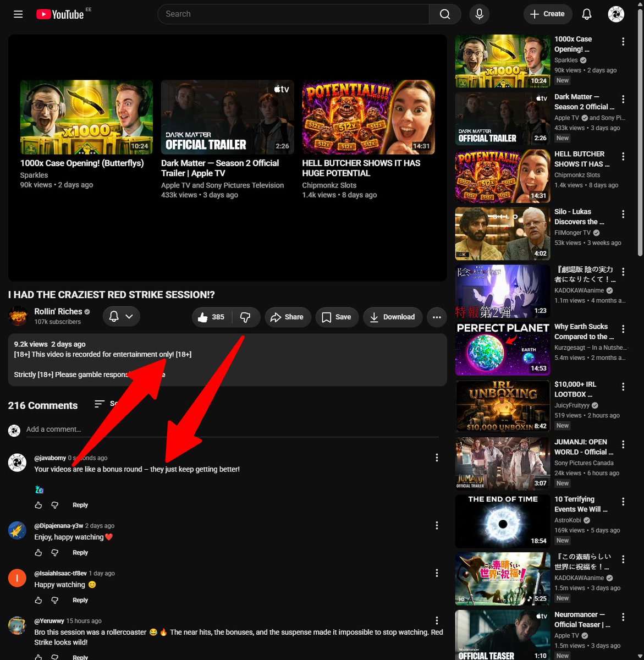Open sidebar title '$10,000+ IRL LOOTBOX'
This screenshot has width=644, height=660.
[x=575, y=389]
